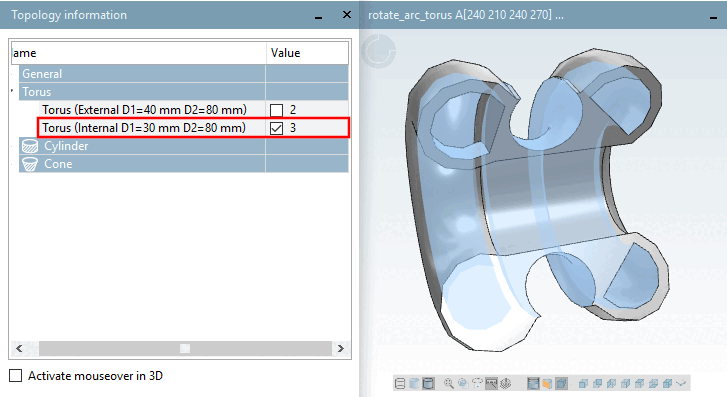Click the Cylinder category icon
The width and height of the screenshot is (727, 397).
coord(30,146)
